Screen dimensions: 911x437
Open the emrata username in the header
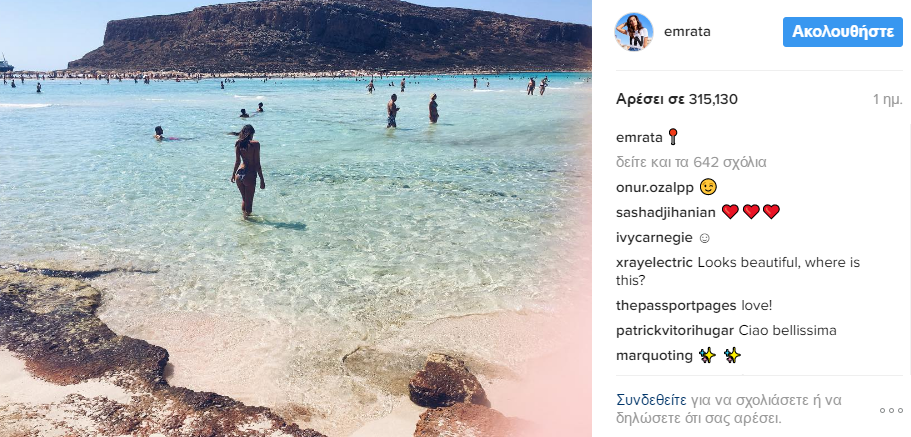click(687, 32)
